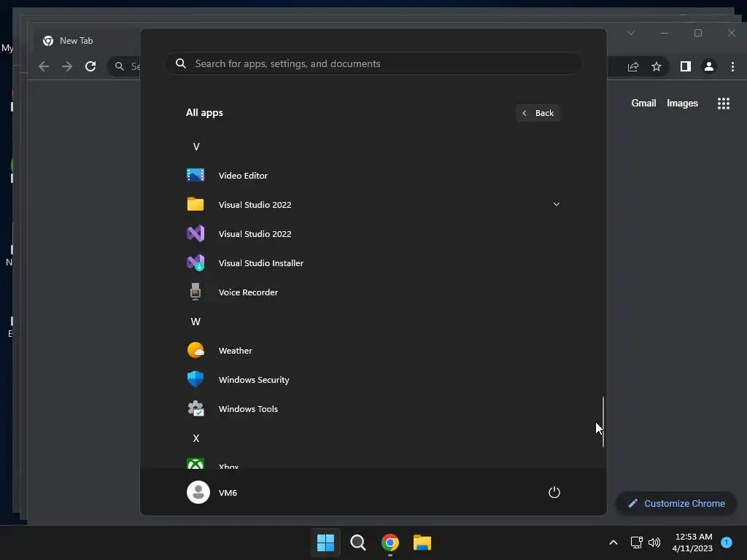Click the All apps list scrollbar thumb
Viewport: 747px width, 560px height.
click(603, 422)
